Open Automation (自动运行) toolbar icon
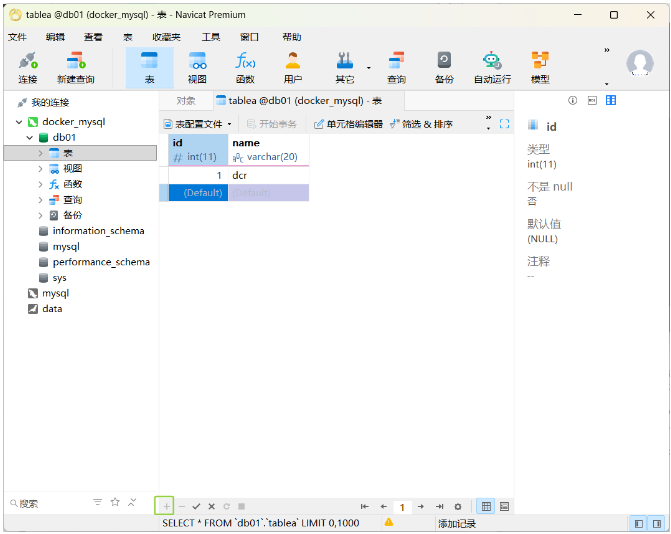This screenshot has width=671, height=534. [492, 68]
